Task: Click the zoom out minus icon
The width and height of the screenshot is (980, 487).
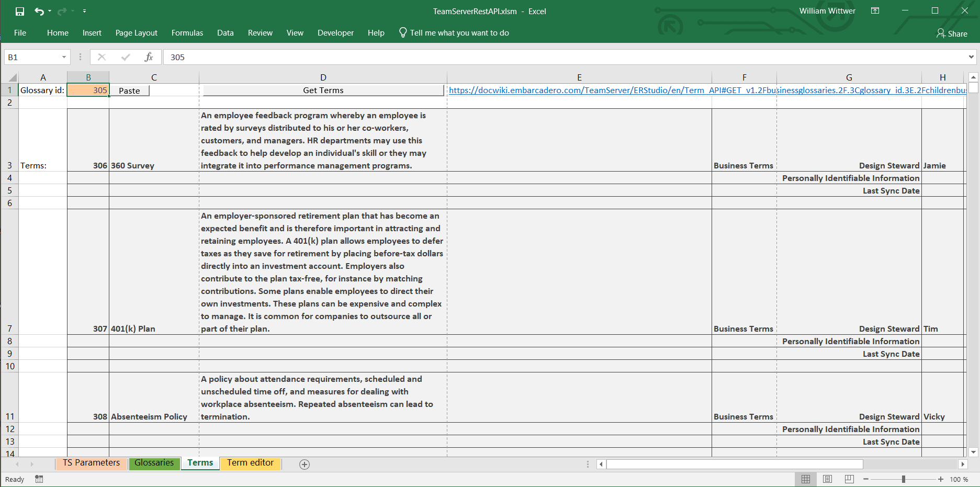Action: click(866, 479)
